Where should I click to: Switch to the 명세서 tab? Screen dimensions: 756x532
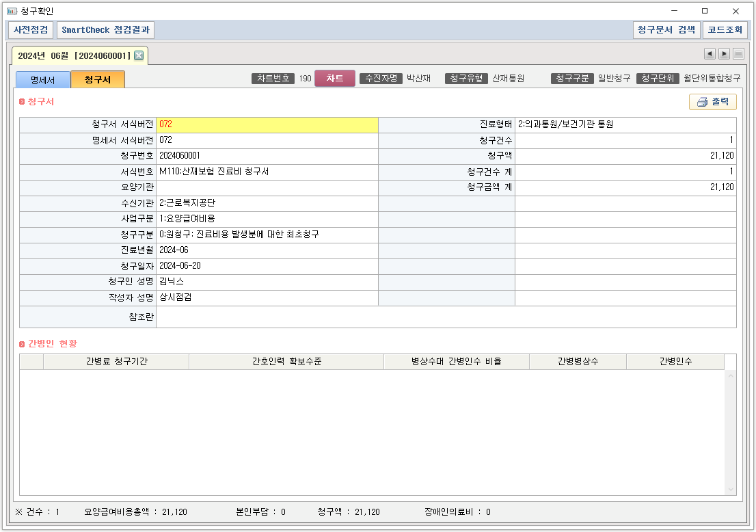[x=43, y=79]
